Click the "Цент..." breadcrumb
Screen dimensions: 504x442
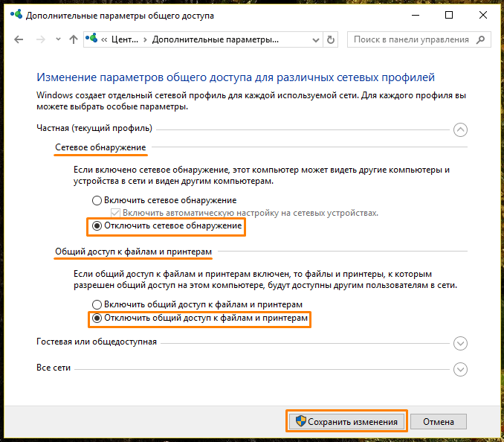tap(125, 39)
